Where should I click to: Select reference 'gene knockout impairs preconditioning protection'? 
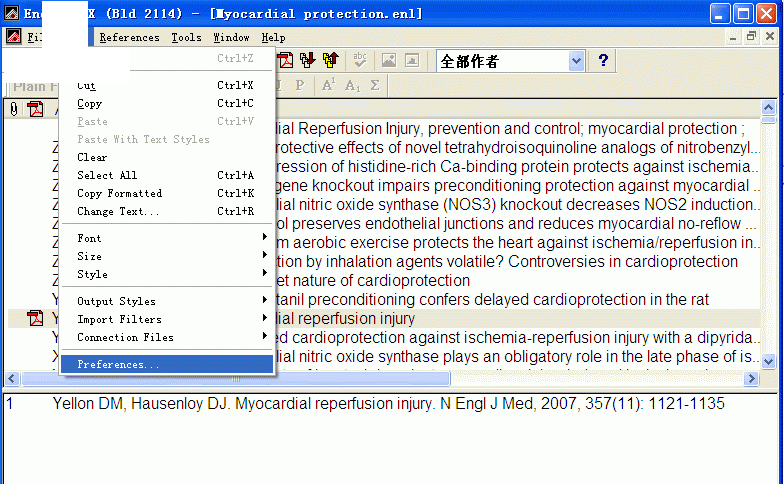click(518, 186)
